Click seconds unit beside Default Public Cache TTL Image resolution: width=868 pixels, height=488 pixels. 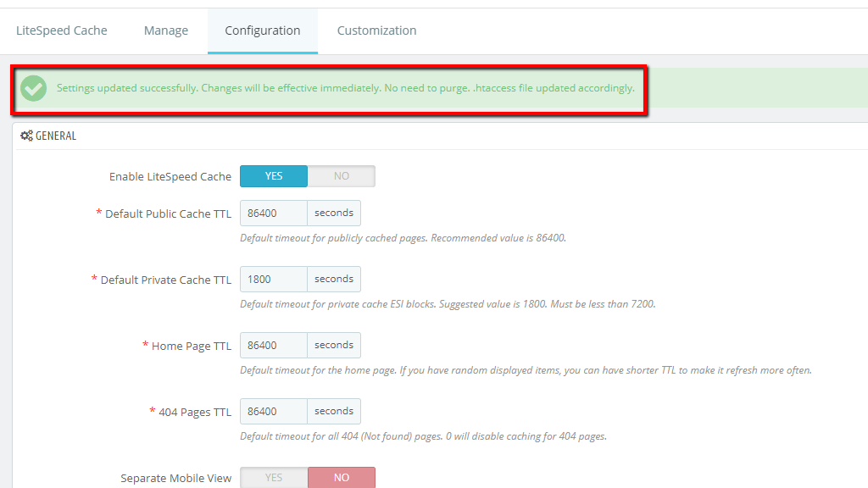tap(334, 213)
